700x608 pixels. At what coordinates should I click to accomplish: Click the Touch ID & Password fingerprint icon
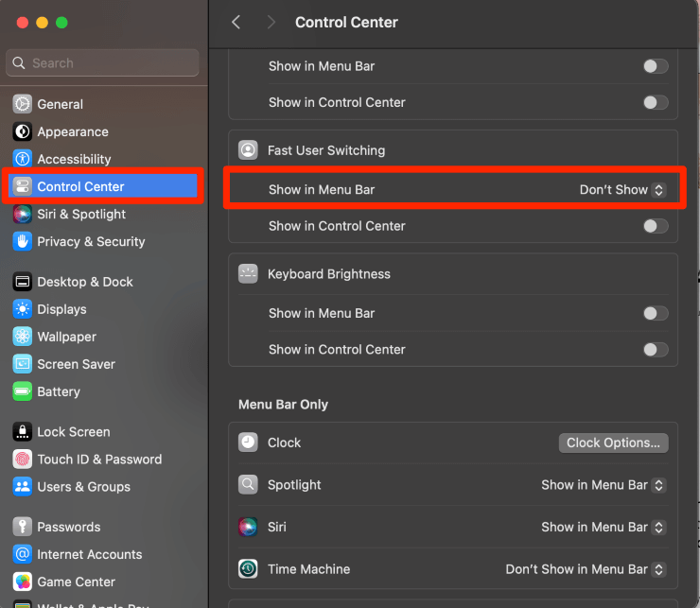(22, 460)
